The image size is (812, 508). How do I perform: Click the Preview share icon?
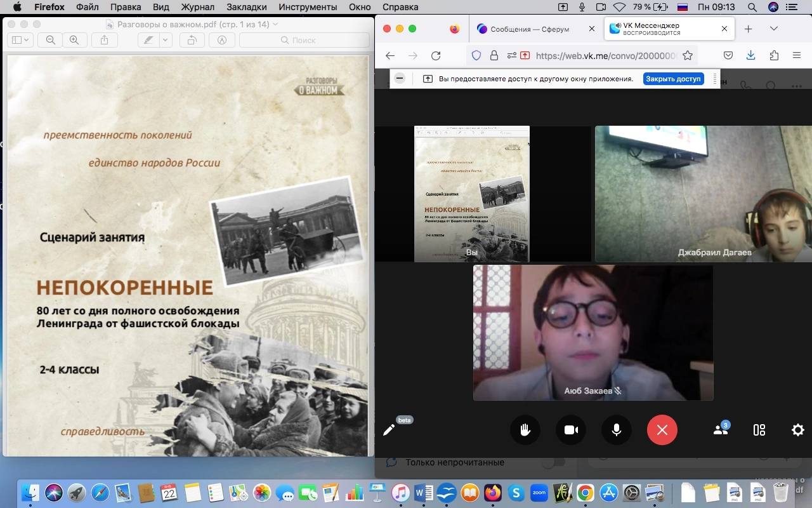click(x=105, y=40)
